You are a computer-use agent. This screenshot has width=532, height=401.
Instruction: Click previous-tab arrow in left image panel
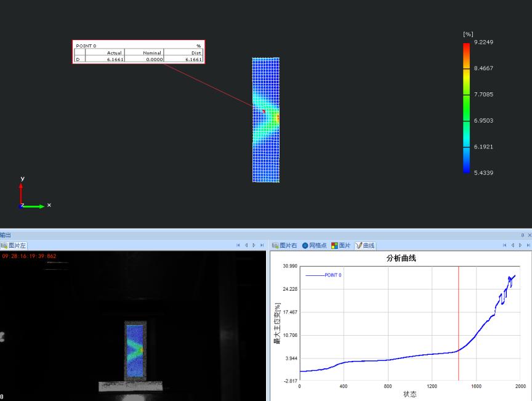tap(246, 245)
